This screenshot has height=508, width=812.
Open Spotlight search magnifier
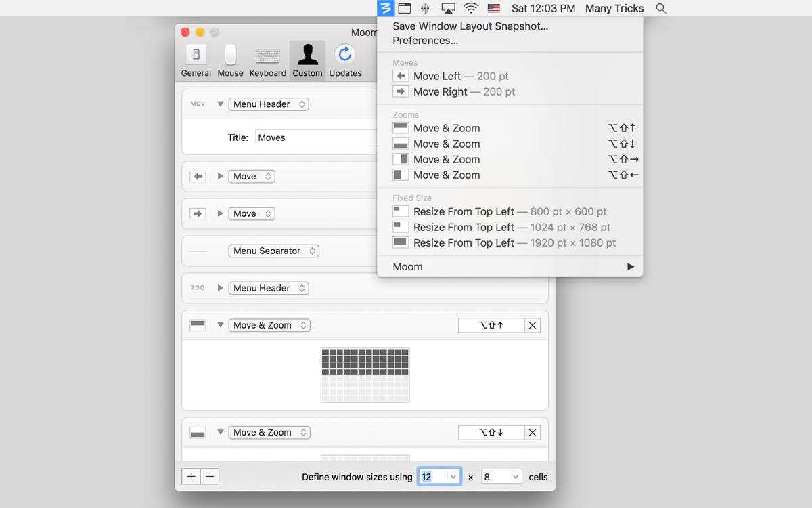(661, 8)
